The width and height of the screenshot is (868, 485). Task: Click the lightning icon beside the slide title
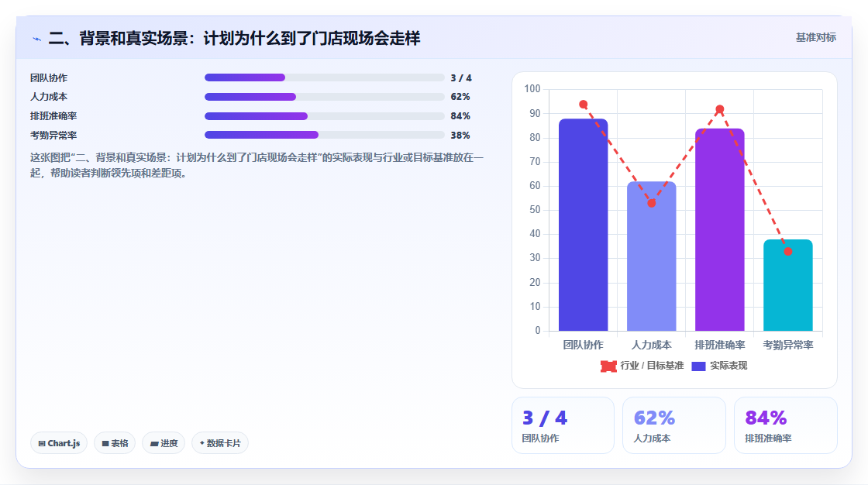[36, 39]
